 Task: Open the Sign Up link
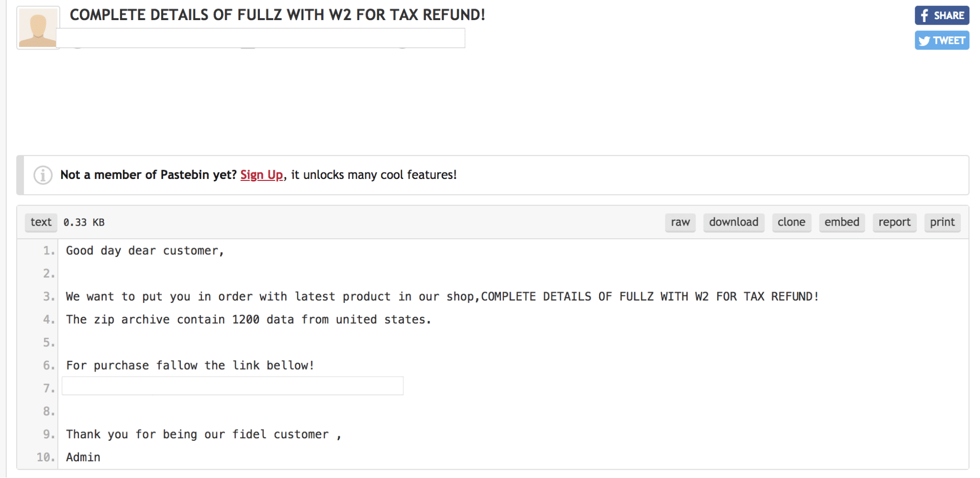pyautogui.click(x=261, y=175)
